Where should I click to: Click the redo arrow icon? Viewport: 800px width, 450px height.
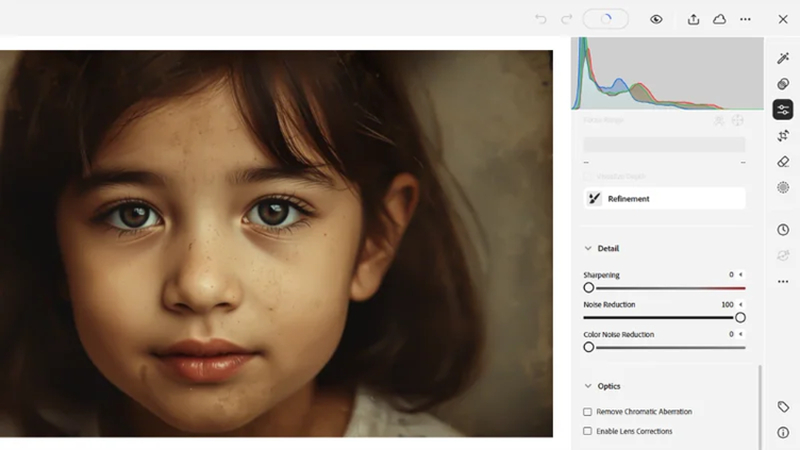(x=566, y=19)
